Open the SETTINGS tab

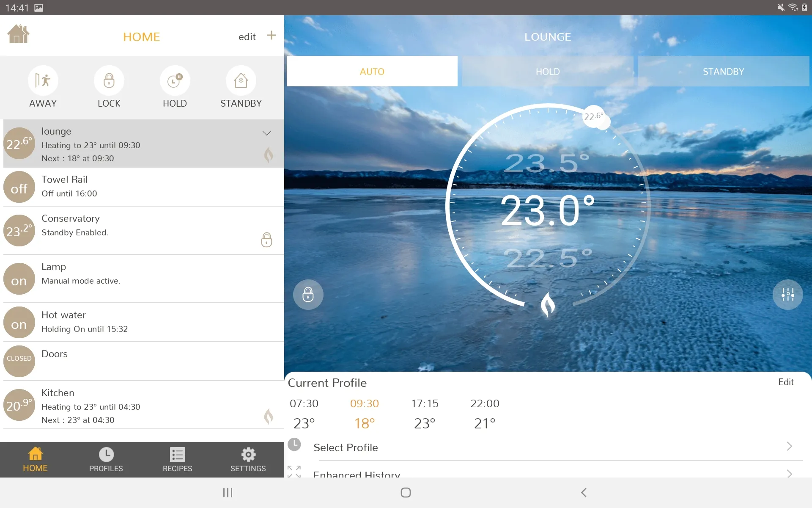pos(248,459)
